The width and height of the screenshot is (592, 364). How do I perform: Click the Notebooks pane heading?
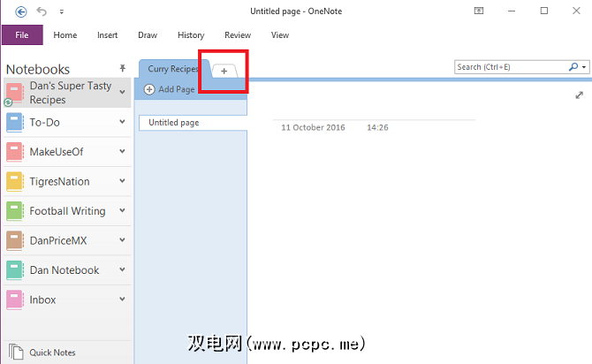coord(38,70)
